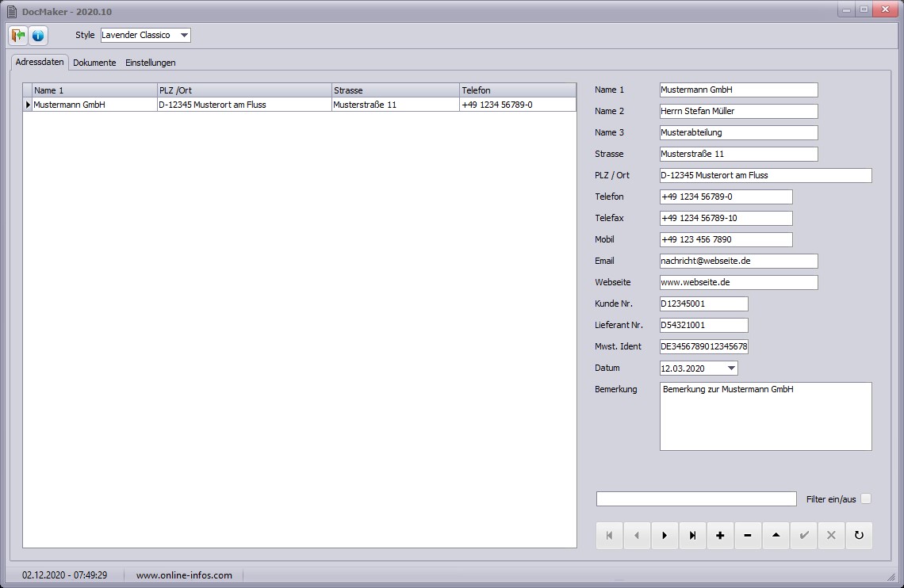Toggle the Filter ein/aus checkbox

pyautogui.click(x=866, y=498)
